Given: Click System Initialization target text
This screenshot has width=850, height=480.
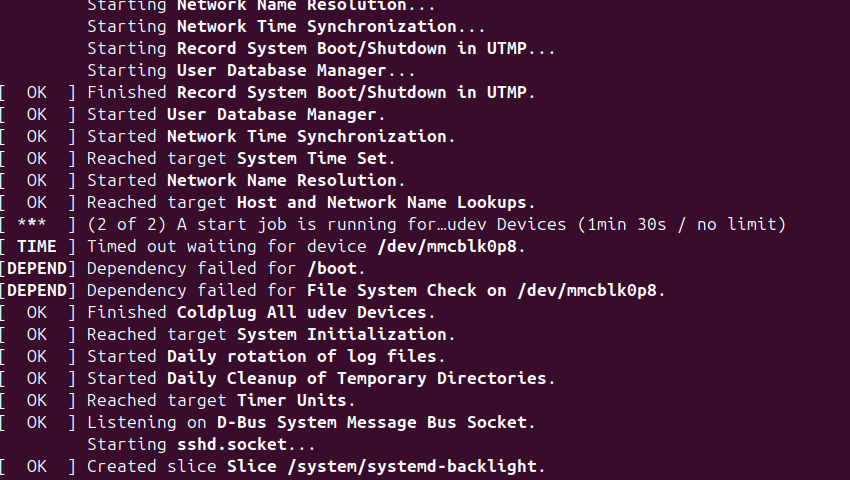Looking at the screenshot, I should click(346, 334).
